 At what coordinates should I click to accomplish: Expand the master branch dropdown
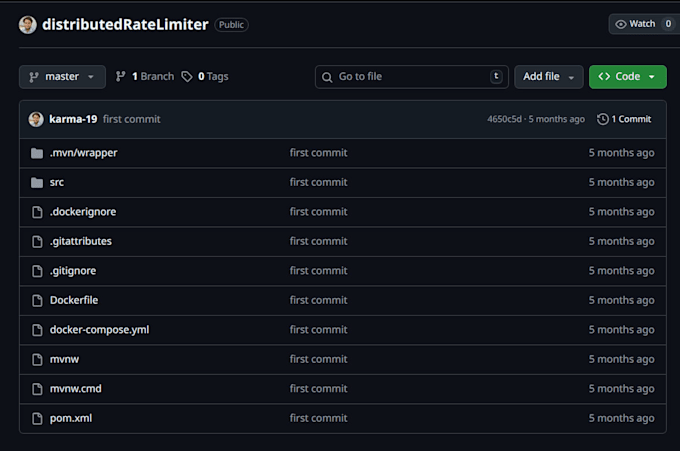click(x=62, y=77)
